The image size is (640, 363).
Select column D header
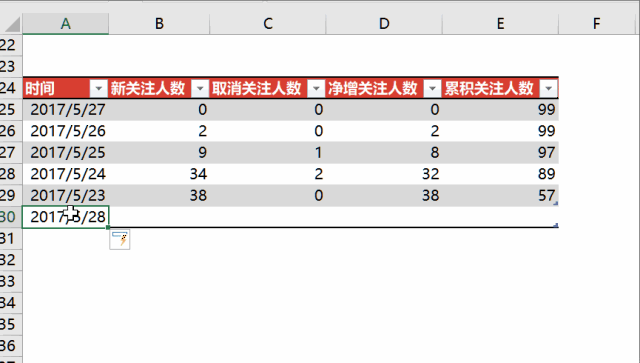(x=384, y=24)
